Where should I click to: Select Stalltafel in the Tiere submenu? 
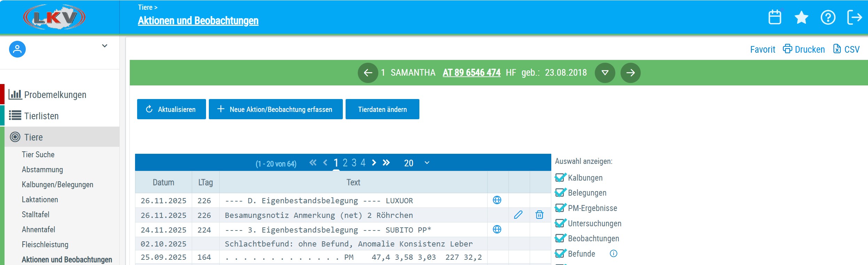[35, 214]
